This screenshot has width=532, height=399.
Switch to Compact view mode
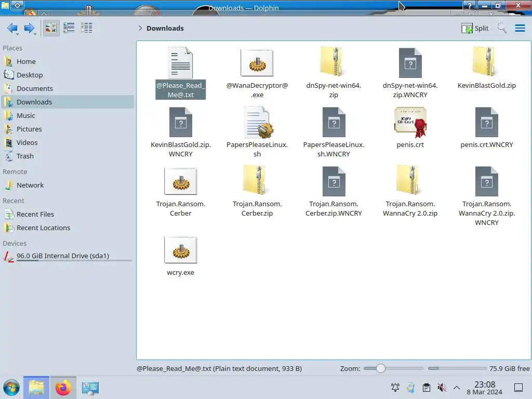69,28
